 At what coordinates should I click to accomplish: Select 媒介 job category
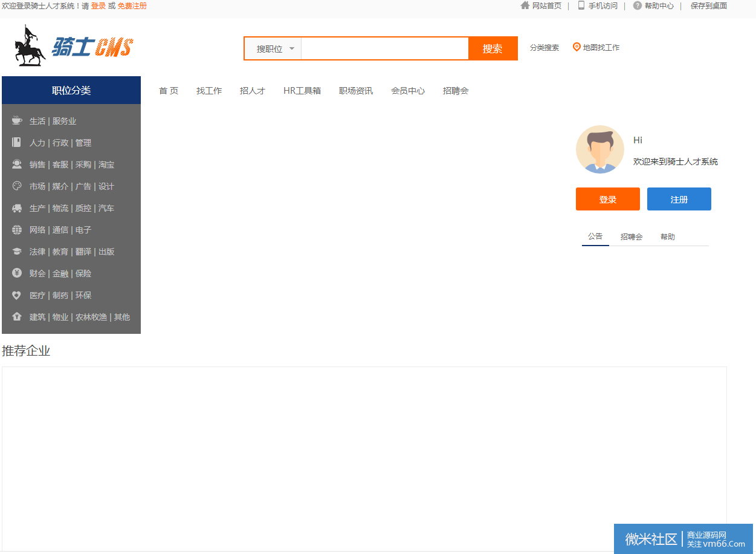coord(60,186)
